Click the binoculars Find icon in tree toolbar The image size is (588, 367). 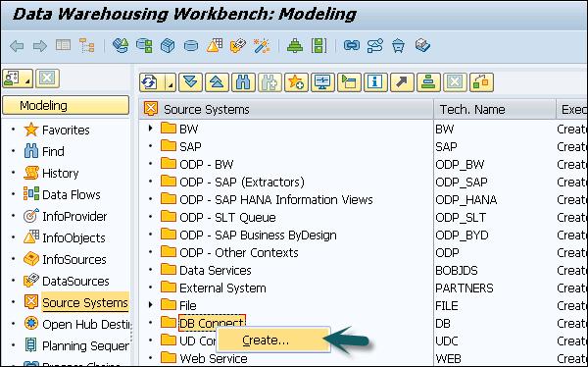243,82
